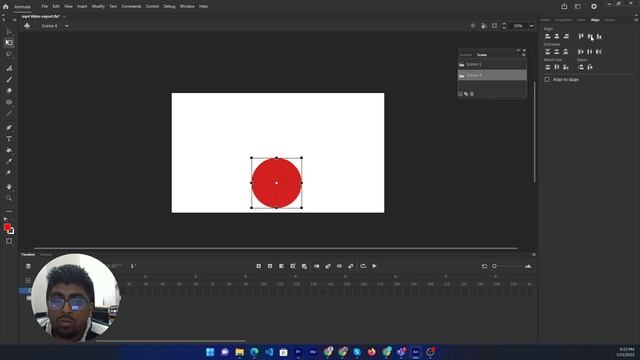Click the red fill color swatch

pyautogui.click(x=7, y=227)
